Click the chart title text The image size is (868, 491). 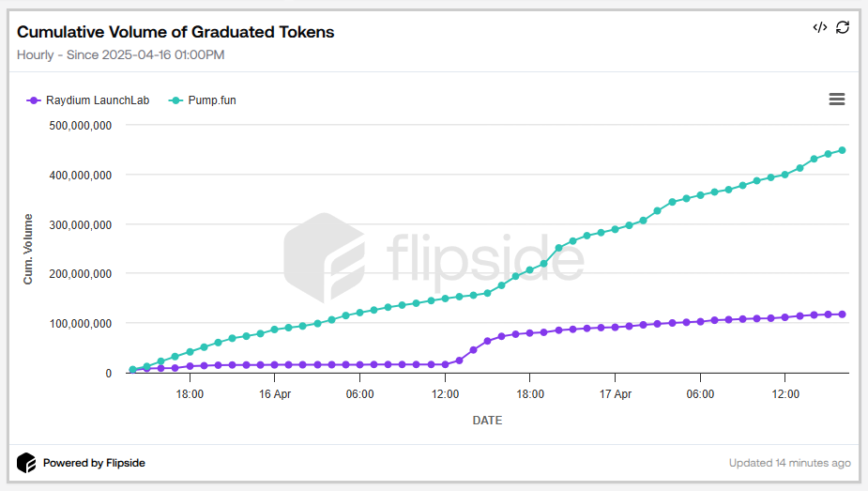[175, 32]
